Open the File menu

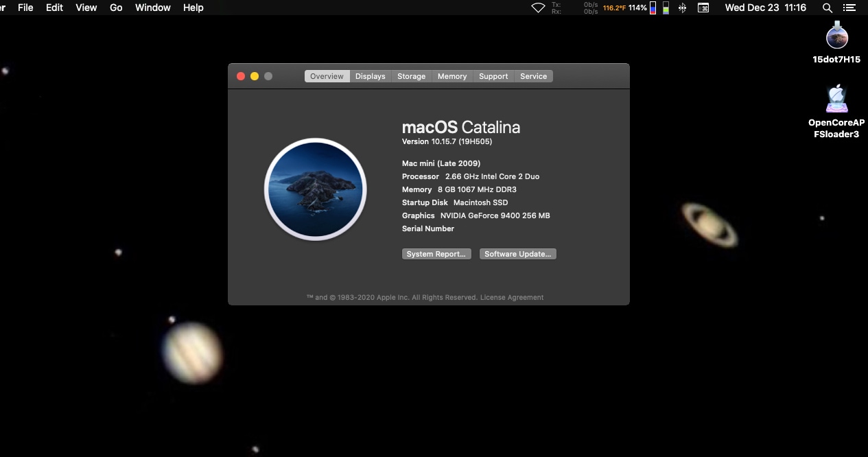[25, 8]
